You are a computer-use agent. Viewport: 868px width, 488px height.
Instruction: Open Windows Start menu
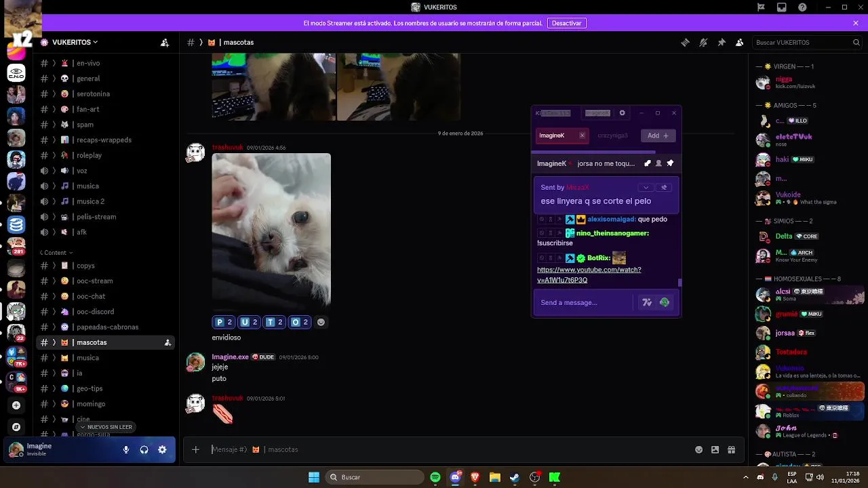[x=314, y=477]
